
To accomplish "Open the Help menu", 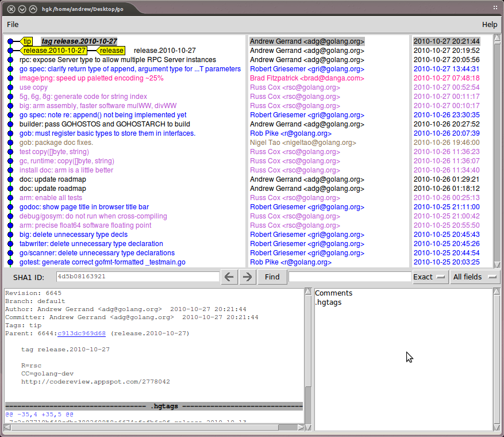I will (x=490, y=24).
